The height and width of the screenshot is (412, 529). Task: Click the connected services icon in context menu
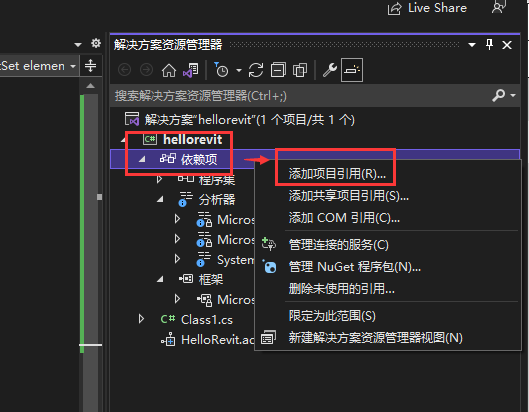pos(269,244)
